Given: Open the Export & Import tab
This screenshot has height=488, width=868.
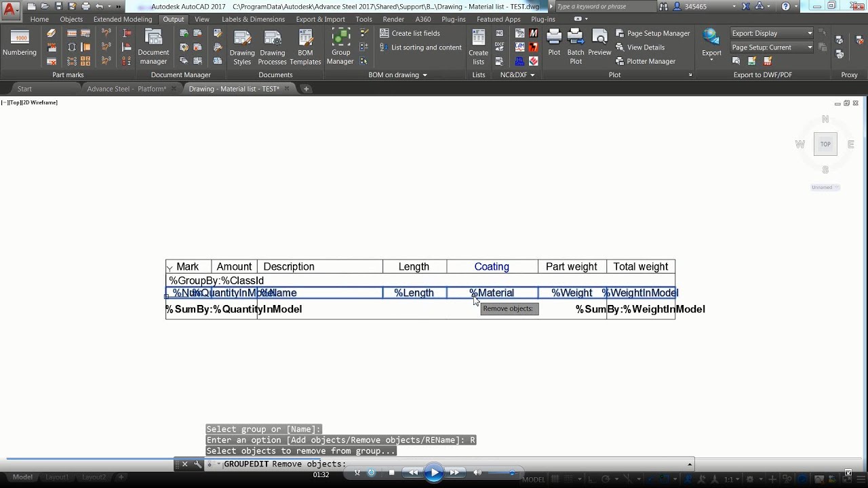Looking at the screenshot, I should tap(320, 19).
